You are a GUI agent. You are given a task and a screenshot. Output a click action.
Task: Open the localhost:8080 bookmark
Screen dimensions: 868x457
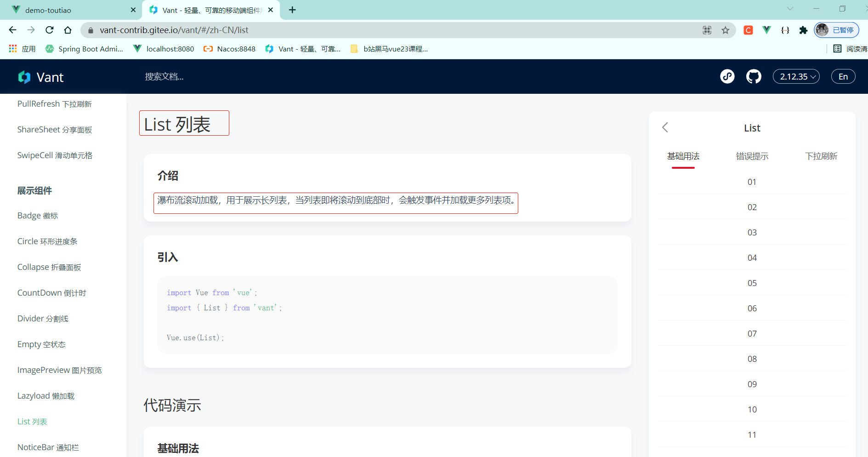click(164, 49)
